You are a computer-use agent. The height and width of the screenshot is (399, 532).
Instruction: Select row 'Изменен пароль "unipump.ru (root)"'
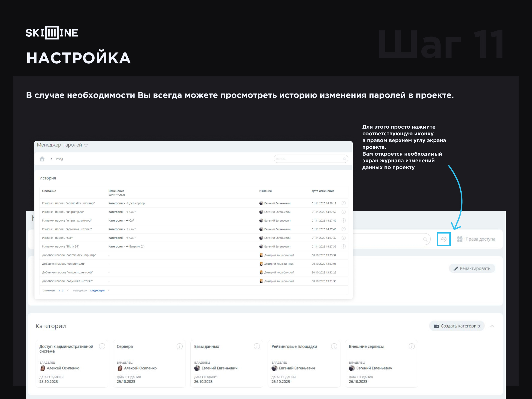(194, 221)
